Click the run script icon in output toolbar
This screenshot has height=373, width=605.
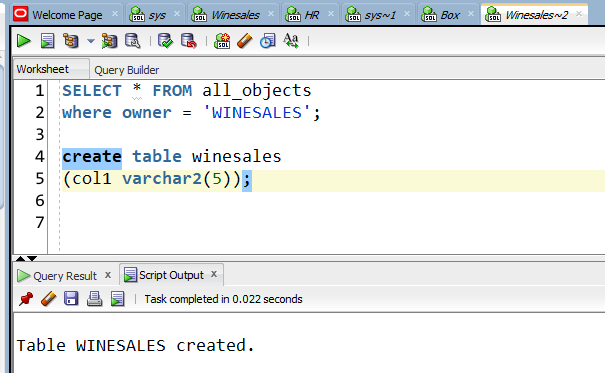(x=117, y=299)
